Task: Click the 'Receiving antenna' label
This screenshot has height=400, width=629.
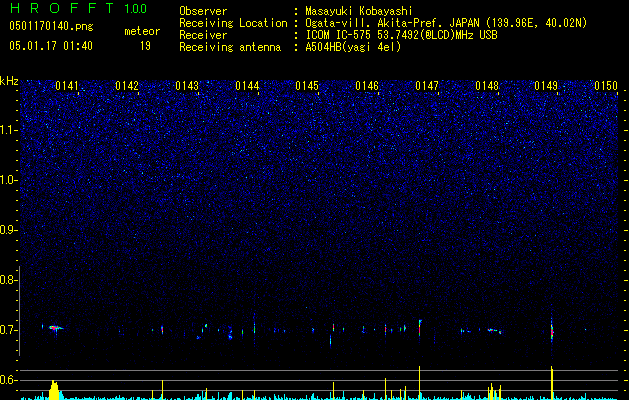Action: point(230,47)
